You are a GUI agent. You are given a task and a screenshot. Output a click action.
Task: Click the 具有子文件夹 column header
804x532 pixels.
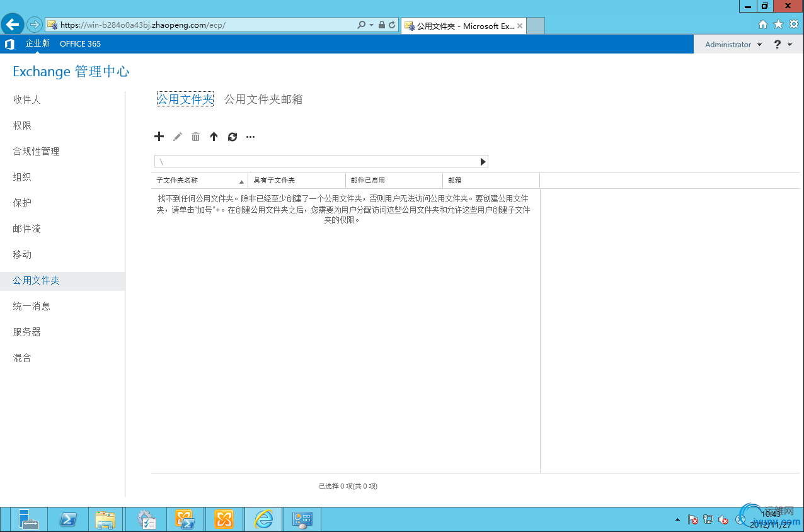pos(297,181)
